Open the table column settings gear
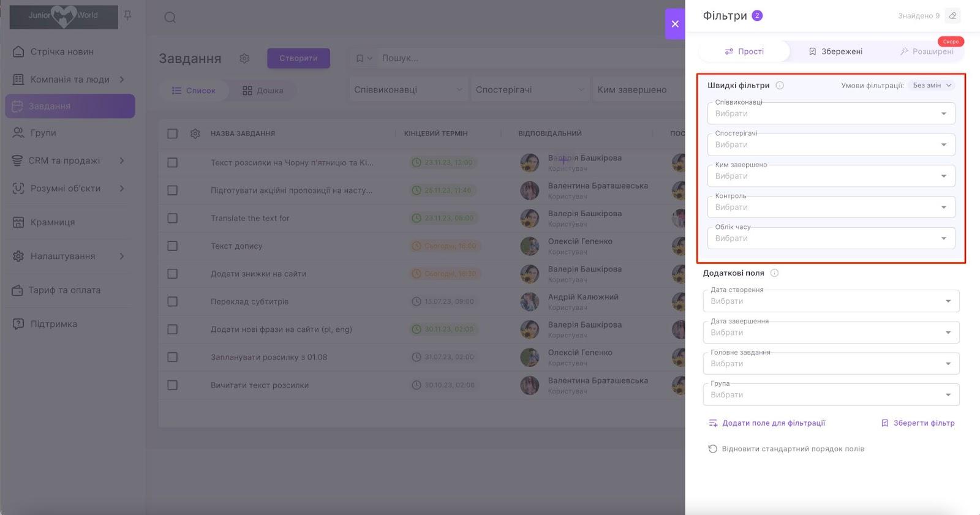980x515 pixels. 195,133
